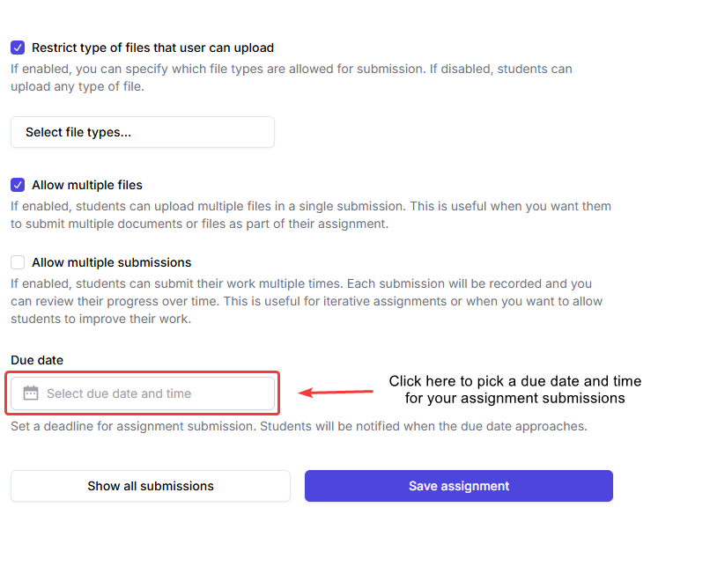Click the 'Restrict type of files' label text
This screenshot has width=710, height=588.
[152, 48]
